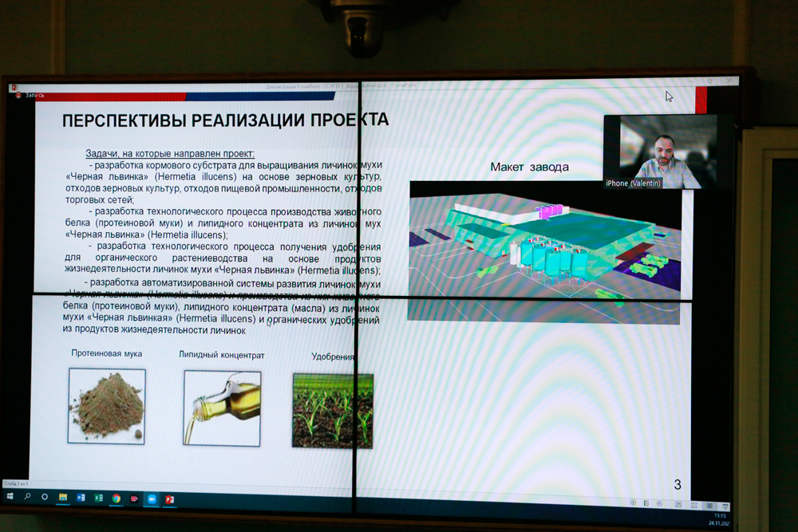This screenshot has width=798, height=532.
Task: Open the Windows Start menu
Action: tap(10, 496)
